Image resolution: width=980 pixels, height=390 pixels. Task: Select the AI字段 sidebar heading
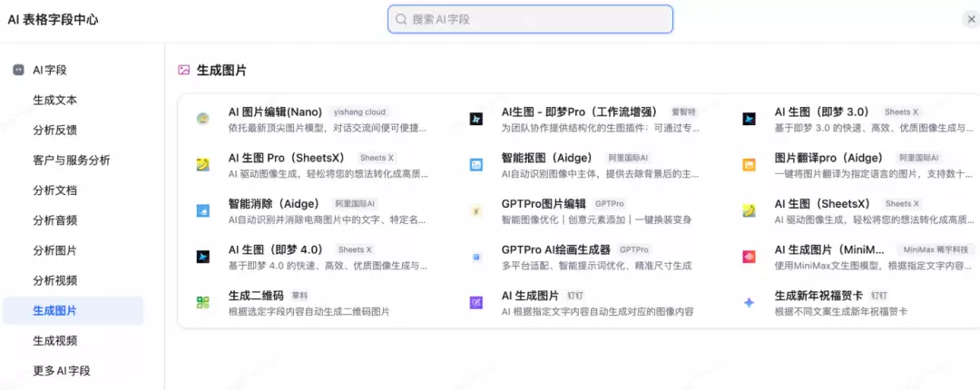49,70
